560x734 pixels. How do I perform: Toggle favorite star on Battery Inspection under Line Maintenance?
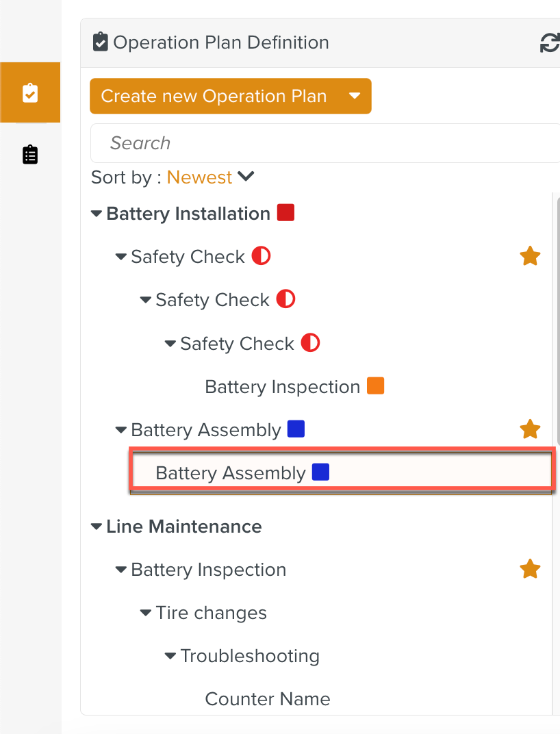click(x=530, y=569)
